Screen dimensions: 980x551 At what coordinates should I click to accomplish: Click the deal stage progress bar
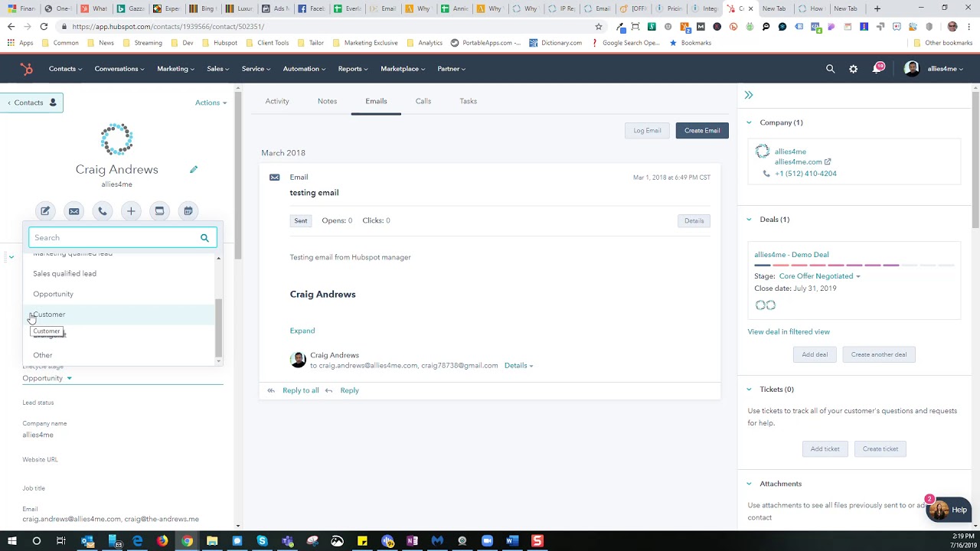click(x=854, y=266)
